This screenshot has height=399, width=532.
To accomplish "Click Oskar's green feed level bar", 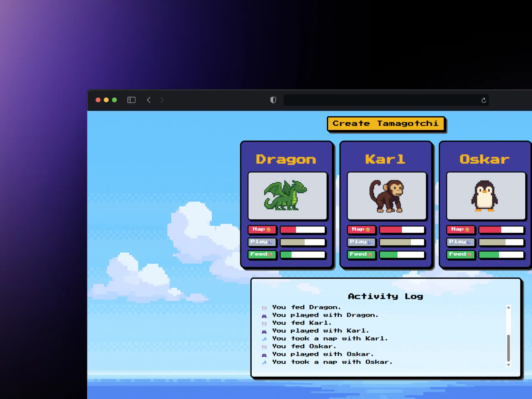I will (x=501, y=255).
